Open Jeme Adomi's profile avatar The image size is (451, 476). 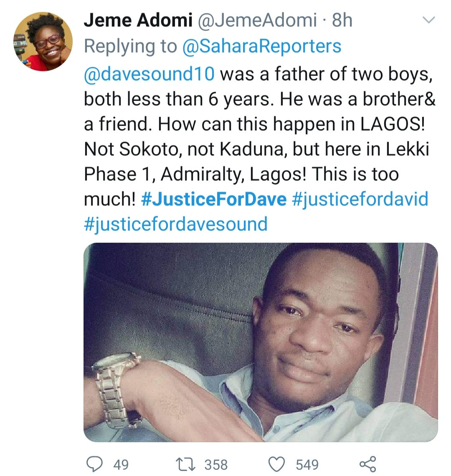coord(43,42)
